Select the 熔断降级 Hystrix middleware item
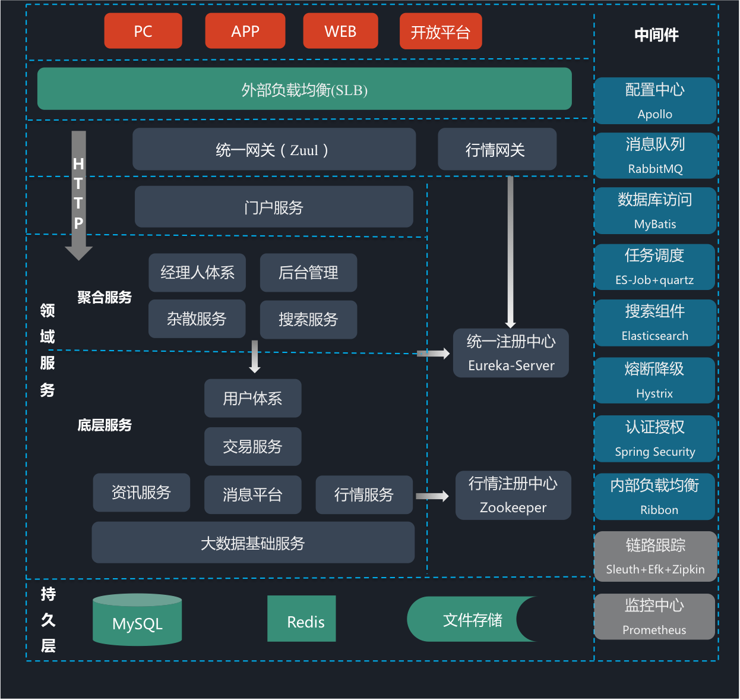 coord(655,380)
